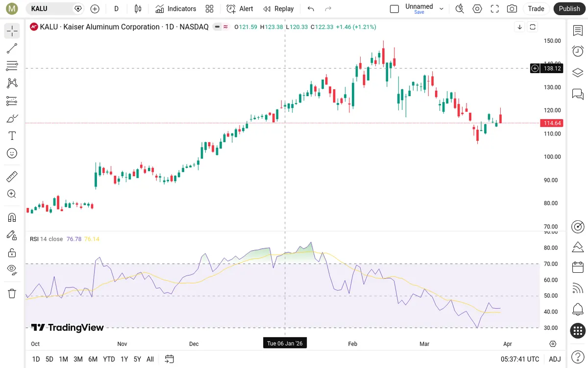588x368 pixels.
Task: Select the 1M time range
Action: click(63, 359)
